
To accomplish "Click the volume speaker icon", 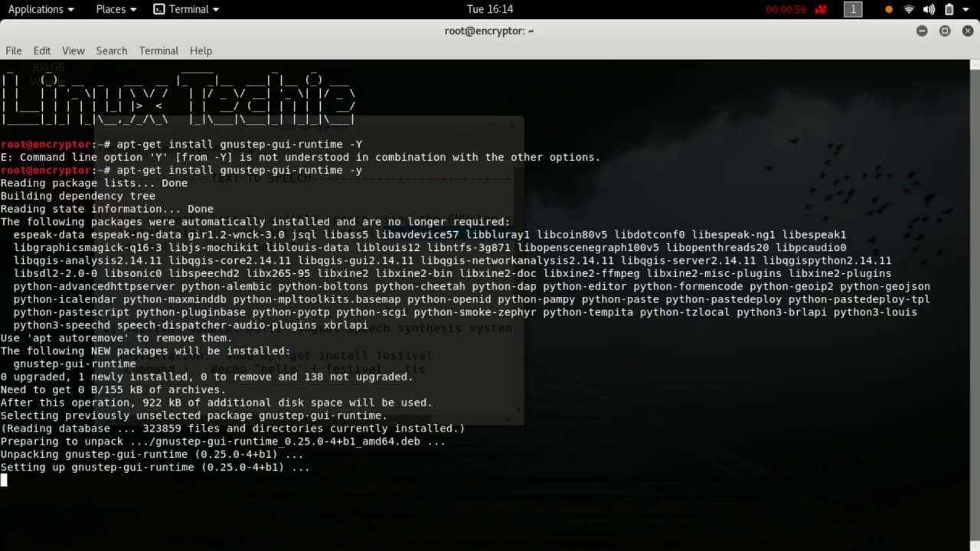I will point(929,9).
